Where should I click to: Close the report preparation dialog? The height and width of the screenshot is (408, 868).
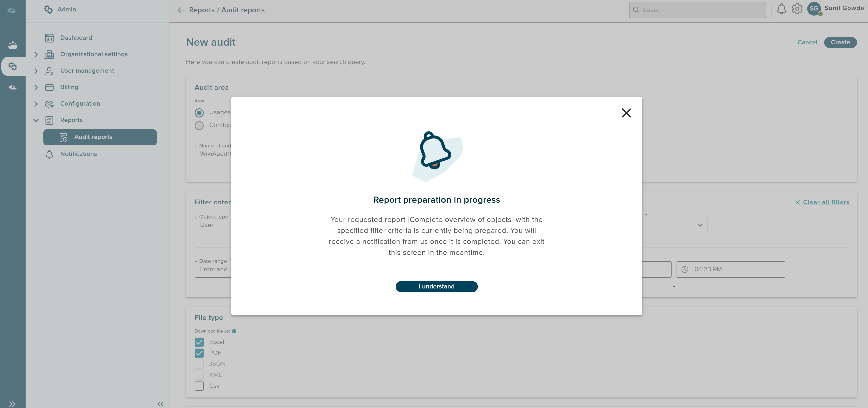(626, 113)
